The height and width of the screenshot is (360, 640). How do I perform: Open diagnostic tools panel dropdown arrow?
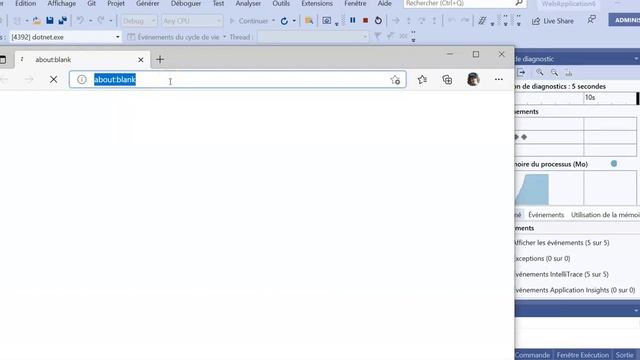coord(636,59)
